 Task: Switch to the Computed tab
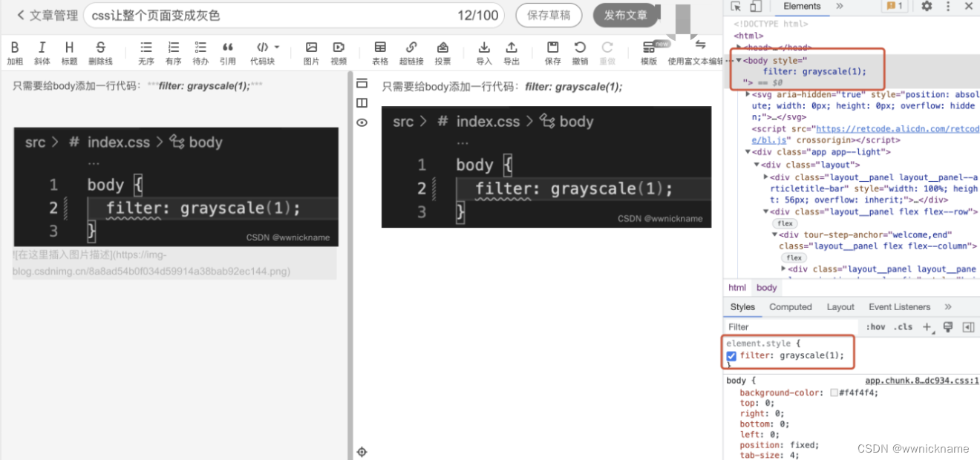(790, 306)
